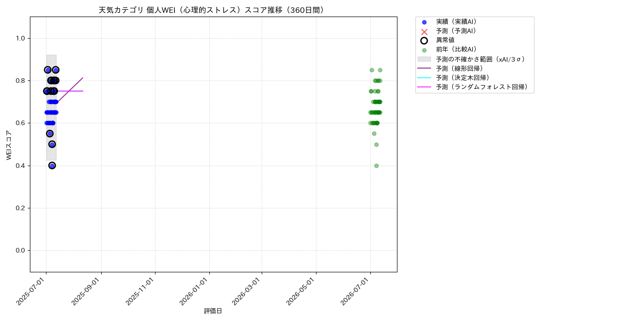Click the y-axis tick value 1.0
Screen dimensions: 644x322
(x=20, y=38)
